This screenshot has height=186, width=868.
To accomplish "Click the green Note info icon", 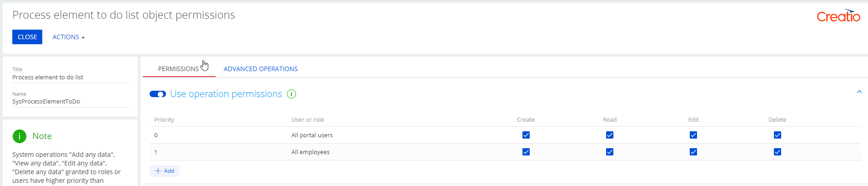I will (x=20, y=136).
